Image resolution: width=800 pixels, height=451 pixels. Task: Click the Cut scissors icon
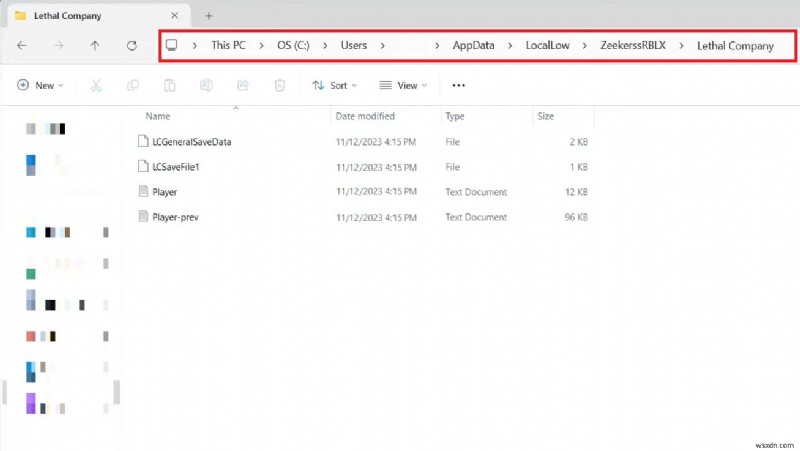(96, 85)
